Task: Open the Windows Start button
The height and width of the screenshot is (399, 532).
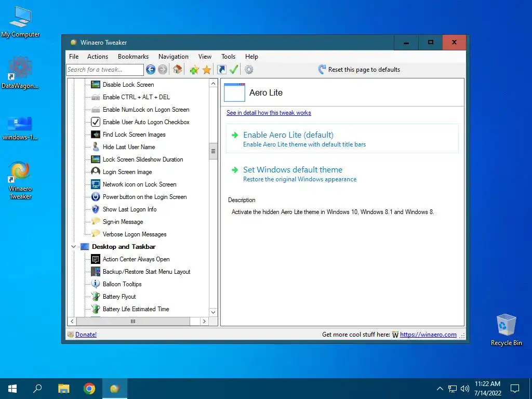Action: pyautogui.click(x=12, y=389)
